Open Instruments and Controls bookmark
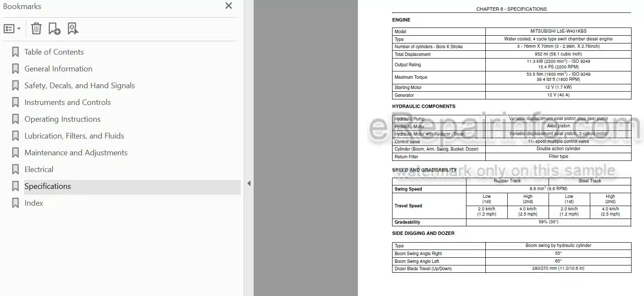Screen dimensions: 644x296 (67, 102)
